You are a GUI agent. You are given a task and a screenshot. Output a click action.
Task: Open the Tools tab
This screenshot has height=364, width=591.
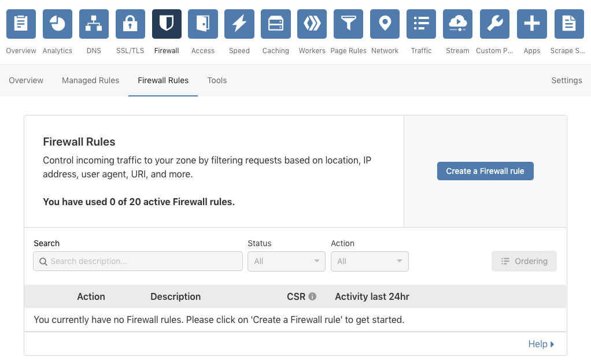217,80
